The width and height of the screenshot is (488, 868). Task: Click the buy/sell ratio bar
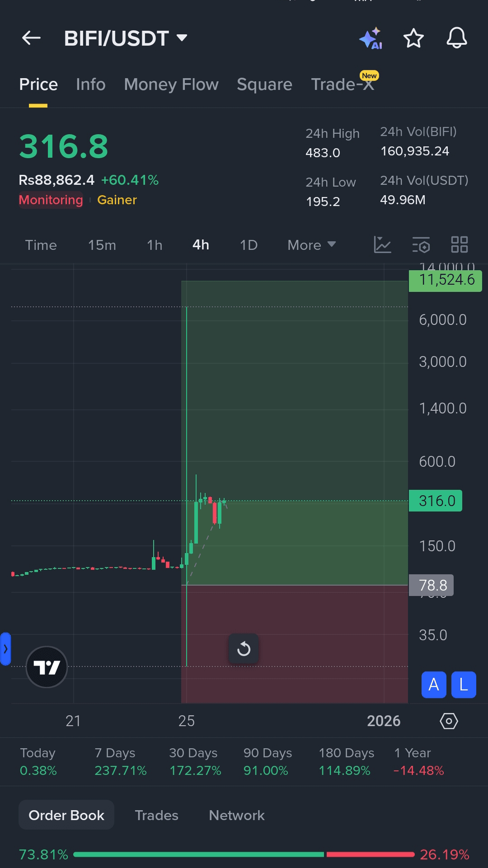[244, 854]
